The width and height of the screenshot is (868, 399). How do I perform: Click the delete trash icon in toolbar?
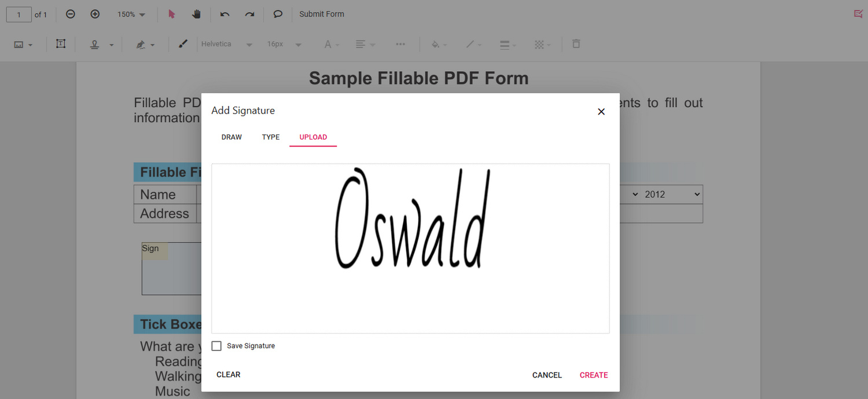tap(576, 44)
